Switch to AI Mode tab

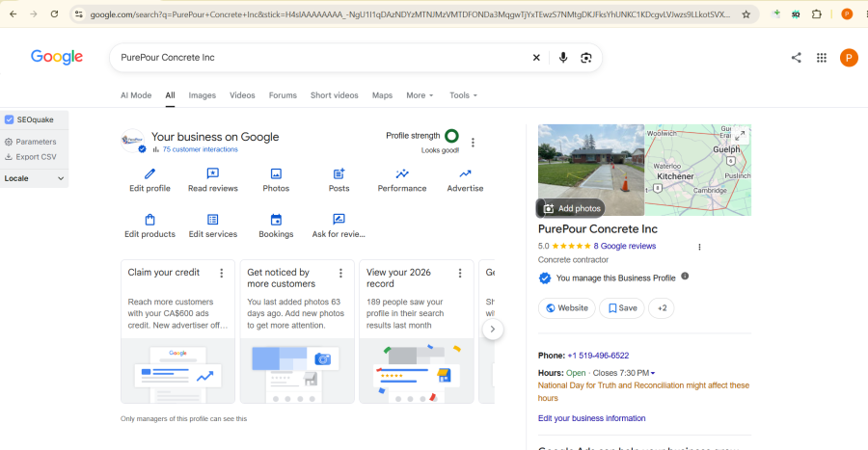tap(136, 95)
